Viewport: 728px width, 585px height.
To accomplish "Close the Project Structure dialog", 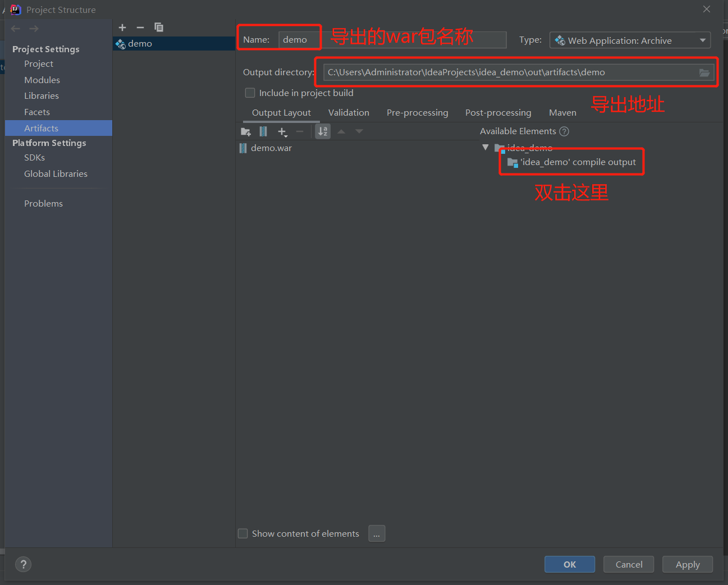I will click(x=707, y=9).
